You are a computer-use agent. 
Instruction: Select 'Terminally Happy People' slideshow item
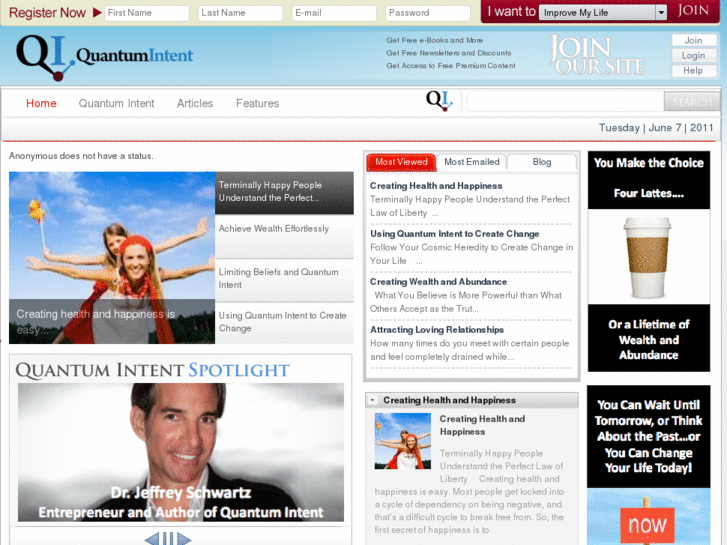click(284, 193)
